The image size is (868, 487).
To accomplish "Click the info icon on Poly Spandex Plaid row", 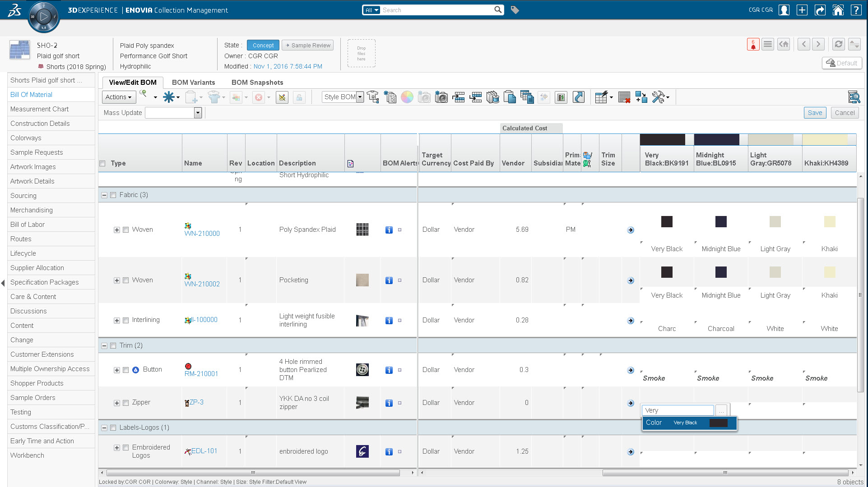I will 389,230.
